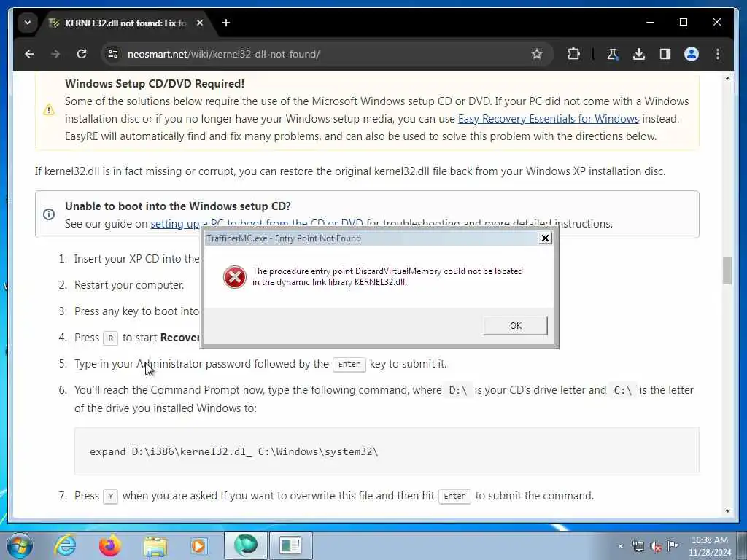Viewport: 747px width, 560px height.
Task: Click the address bar URL
Action: [x=224, y=54]
